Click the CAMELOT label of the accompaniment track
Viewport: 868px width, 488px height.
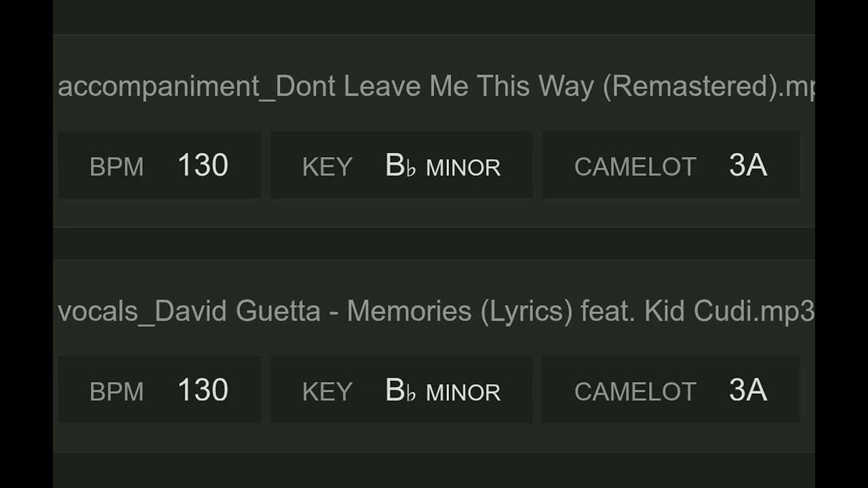click(x=635, y=167)
